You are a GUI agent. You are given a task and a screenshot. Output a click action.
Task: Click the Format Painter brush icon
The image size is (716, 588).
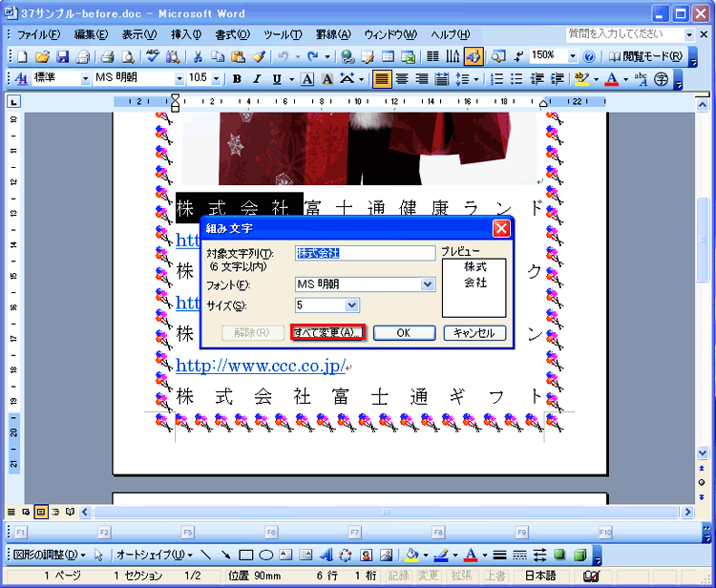(x=259, y=56)
